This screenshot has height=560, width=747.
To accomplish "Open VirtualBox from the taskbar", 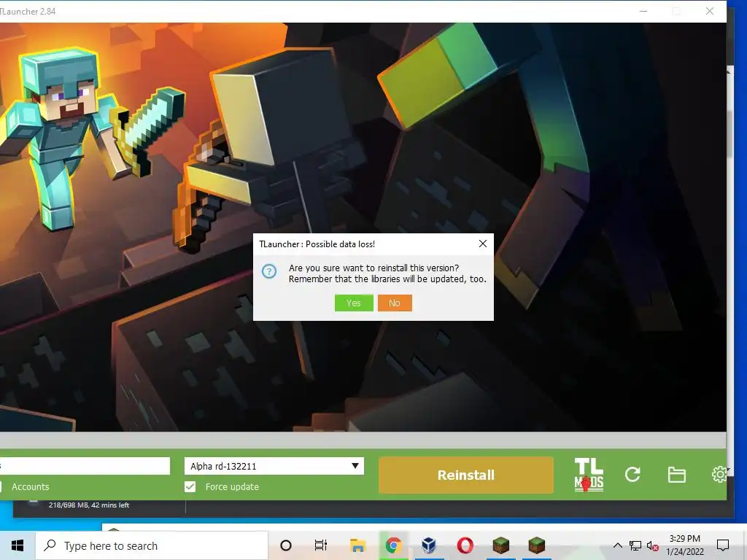I will click(429, 545).
